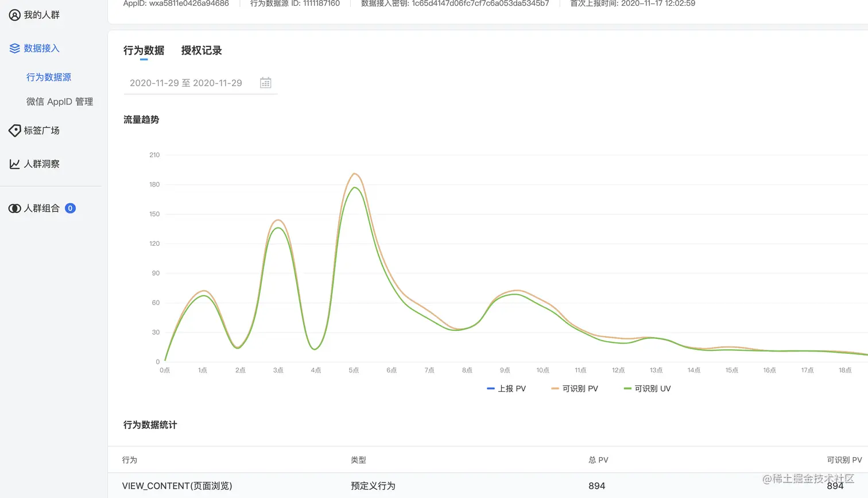Screen dimensions: 868x498
Task: Click the 0点 x-axis label
Action: [x=165, y=370]
